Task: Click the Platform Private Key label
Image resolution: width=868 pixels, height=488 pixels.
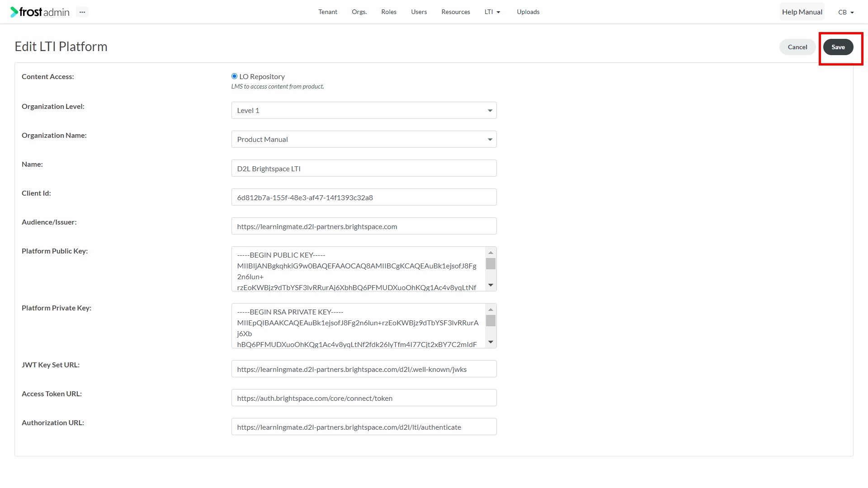Action: (57, 308)
